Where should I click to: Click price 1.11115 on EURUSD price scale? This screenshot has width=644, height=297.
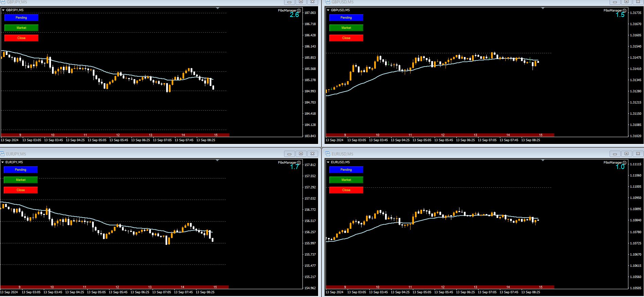[x=636, y=164]
